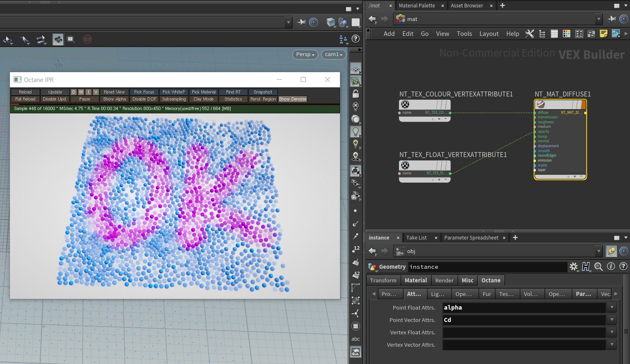Open the cam1 camera dropdown

[x=334, y=54]
